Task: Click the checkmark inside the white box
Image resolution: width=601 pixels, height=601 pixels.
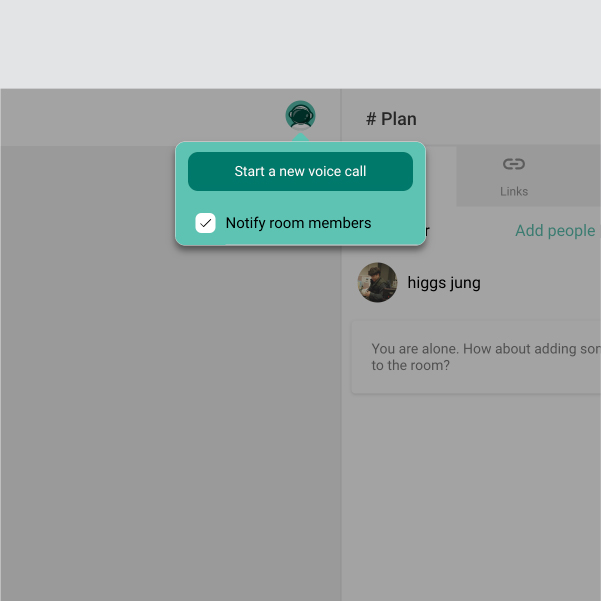Action: coord(205,223)
